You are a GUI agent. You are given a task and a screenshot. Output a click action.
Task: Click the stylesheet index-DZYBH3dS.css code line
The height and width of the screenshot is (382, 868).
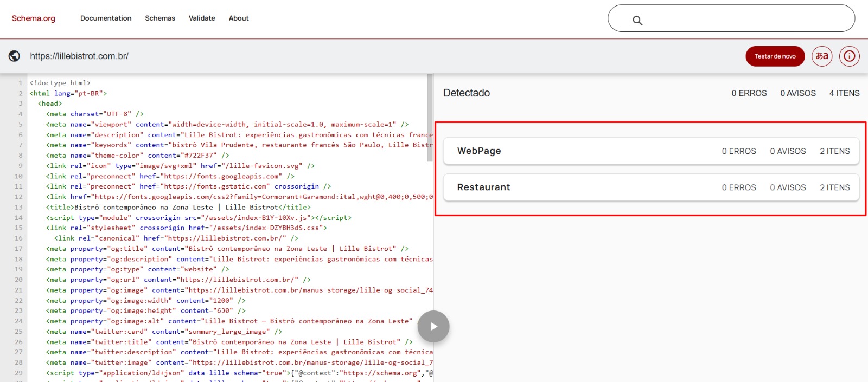pyautogui.click(x=187, y=228)
